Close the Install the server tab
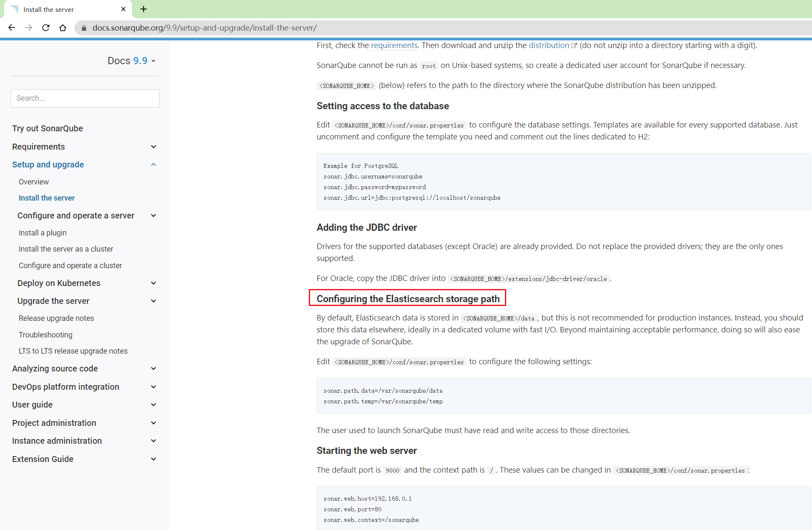The width and height of the screenshot is (812, 530). click(123, 9)
